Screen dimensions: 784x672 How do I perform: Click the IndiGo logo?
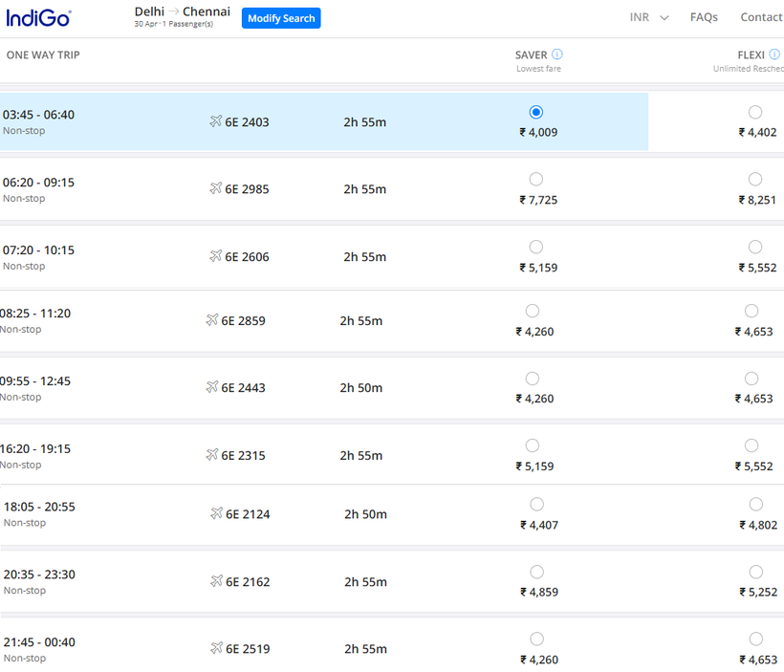(x=38, y=18)
